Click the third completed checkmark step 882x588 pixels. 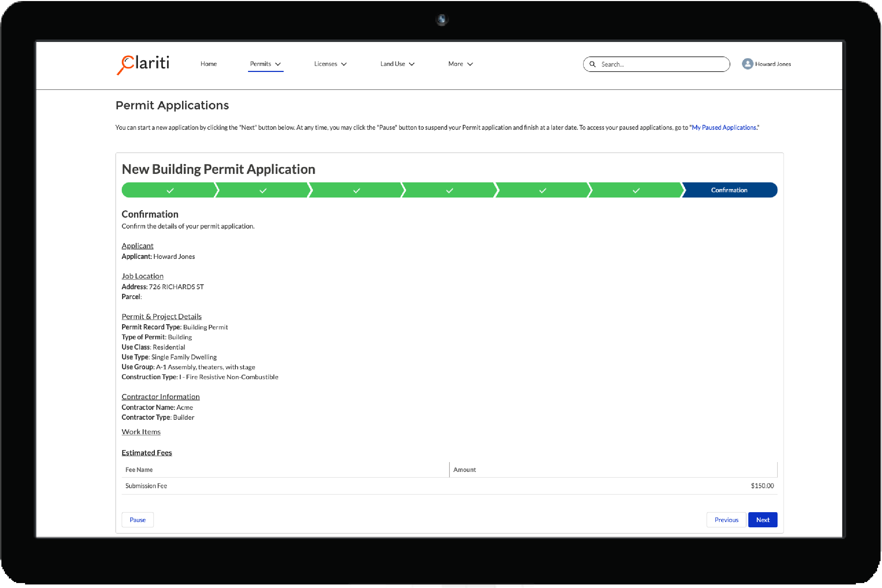[x=356, y=190]
